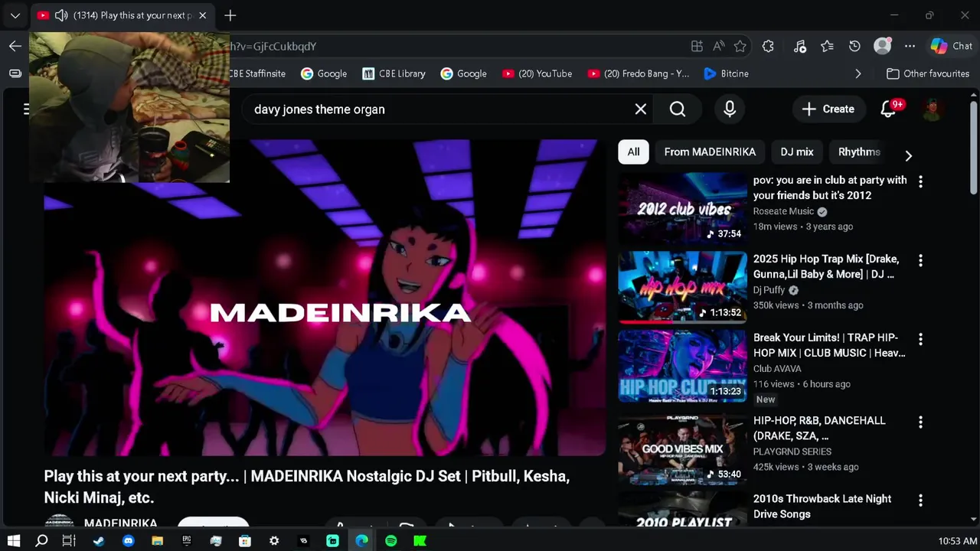This screenshot has width=980, height=551.
Task: Open a new browser tab with the plus button
Action: 230,15
